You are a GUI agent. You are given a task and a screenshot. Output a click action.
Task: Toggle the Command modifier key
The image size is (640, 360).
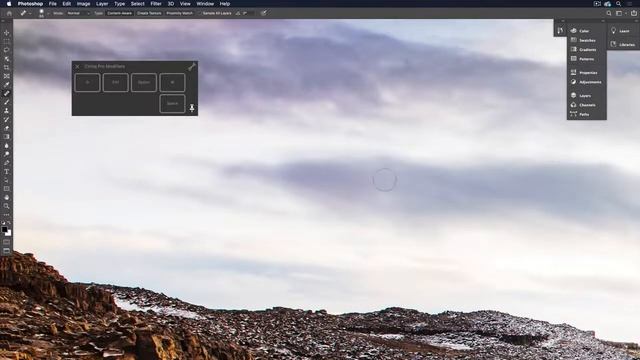(172, 82)
